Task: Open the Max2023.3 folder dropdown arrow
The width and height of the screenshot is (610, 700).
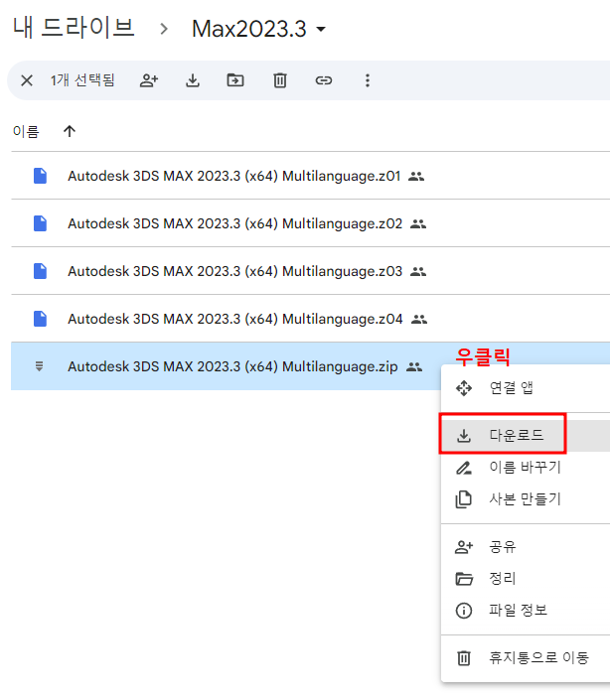Action: pyautogui.click(x=321, y=30)
